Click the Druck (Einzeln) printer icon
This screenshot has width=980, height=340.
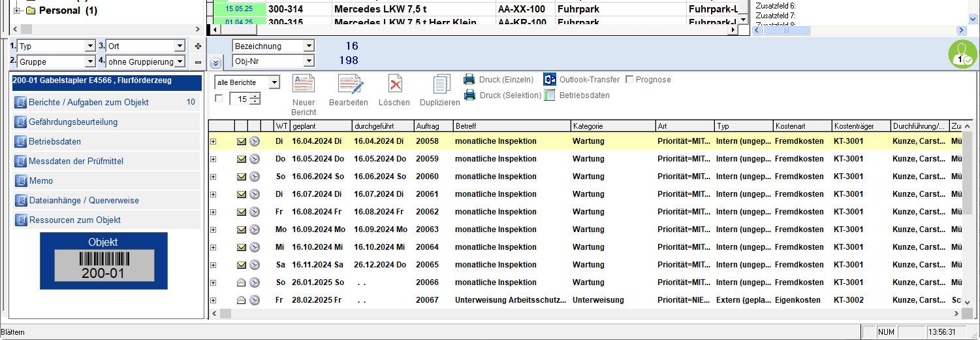tap(469, 80)
